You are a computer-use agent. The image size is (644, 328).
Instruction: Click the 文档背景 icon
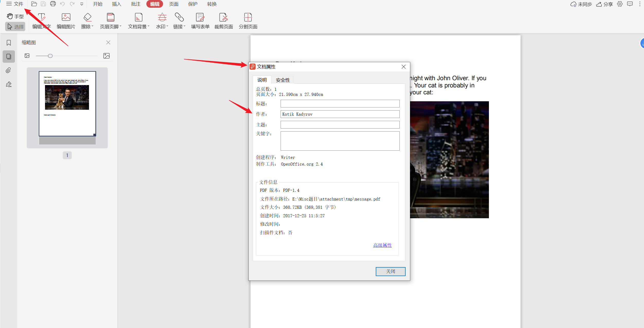point(139,17)
